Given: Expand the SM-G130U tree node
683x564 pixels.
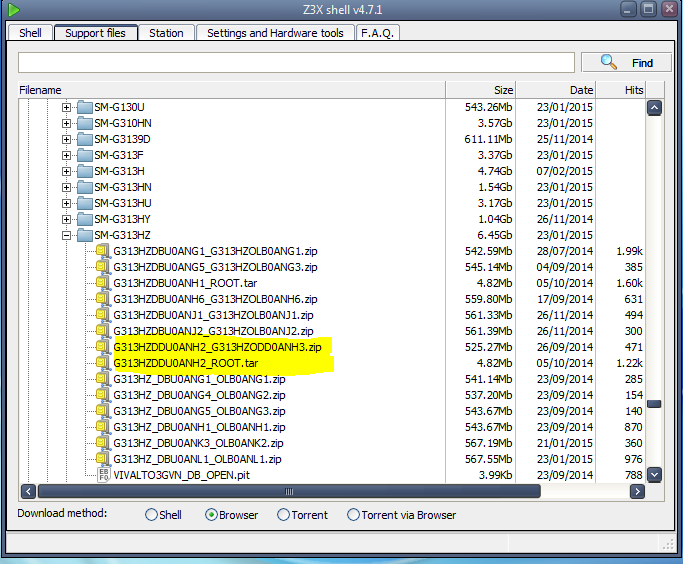Looking at the screenshot, I should tap(66, 107).
